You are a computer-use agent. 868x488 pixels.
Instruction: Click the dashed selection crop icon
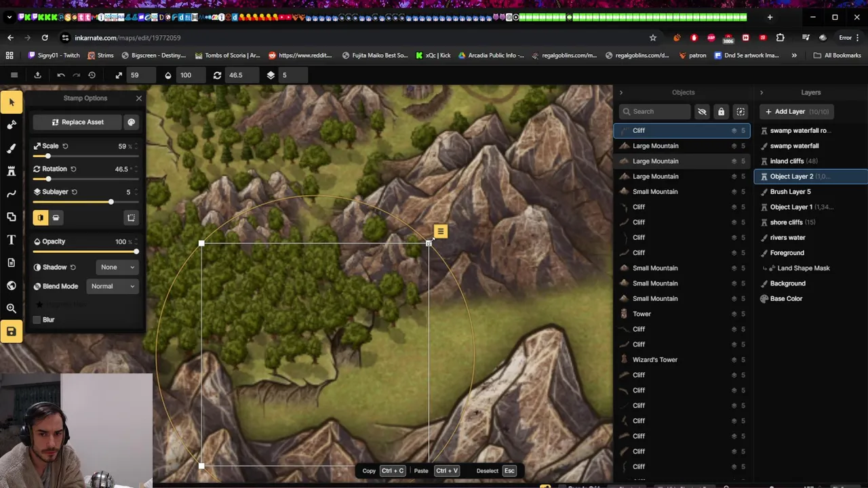click(132, 218)
